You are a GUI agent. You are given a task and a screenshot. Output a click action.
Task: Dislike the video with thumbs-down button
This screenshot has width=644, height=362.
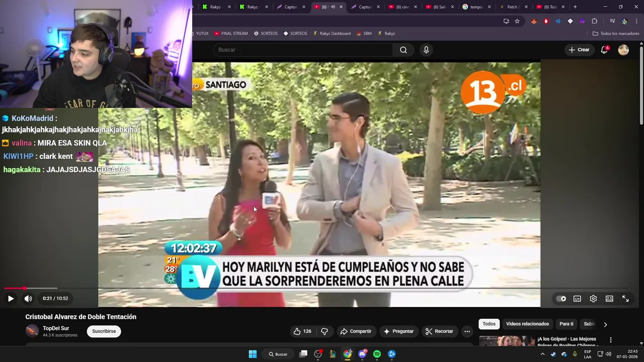tap(325, 331)
